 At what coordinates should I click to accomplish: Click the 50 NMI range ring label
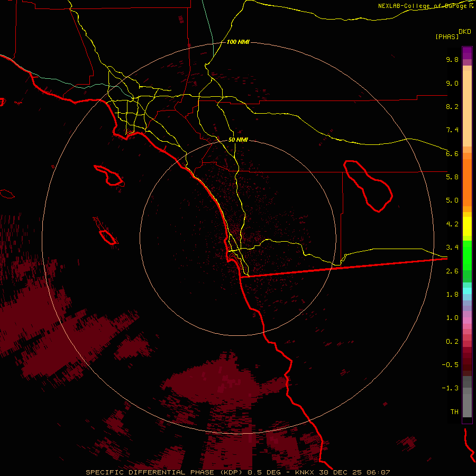pyautogui.click(x=238, y=140)
